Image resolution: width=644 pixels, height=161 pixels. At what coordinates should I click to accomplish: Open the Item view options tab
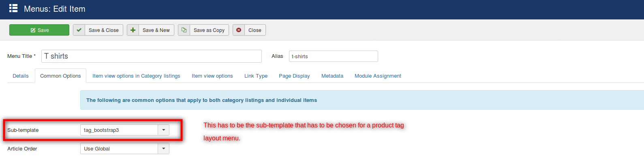click(x=212, y=76)
